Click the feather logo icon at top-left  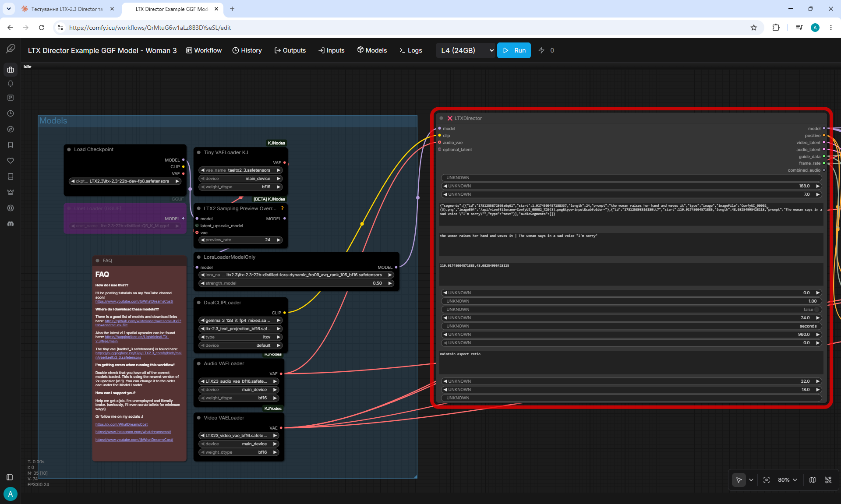[11, 49]
